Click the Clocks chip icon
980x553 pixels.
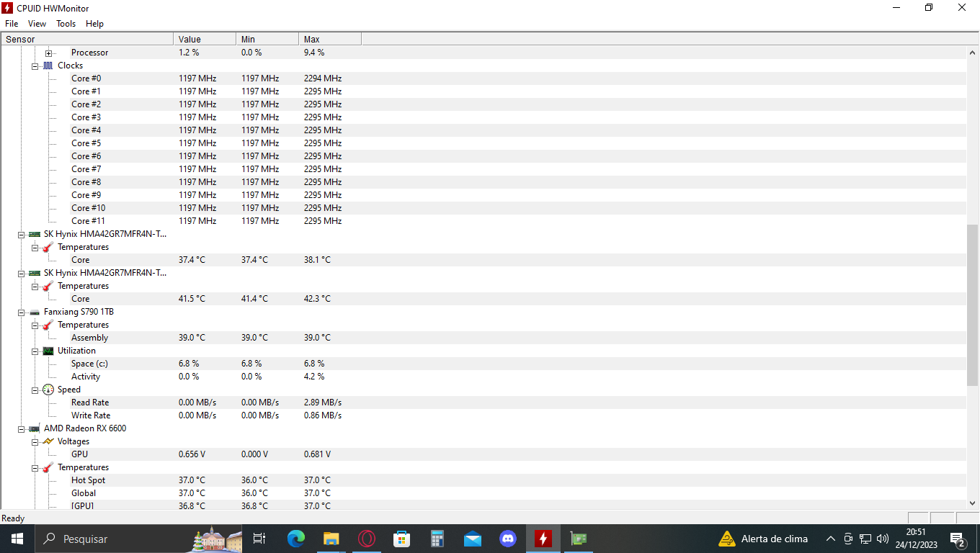[48, 66]
